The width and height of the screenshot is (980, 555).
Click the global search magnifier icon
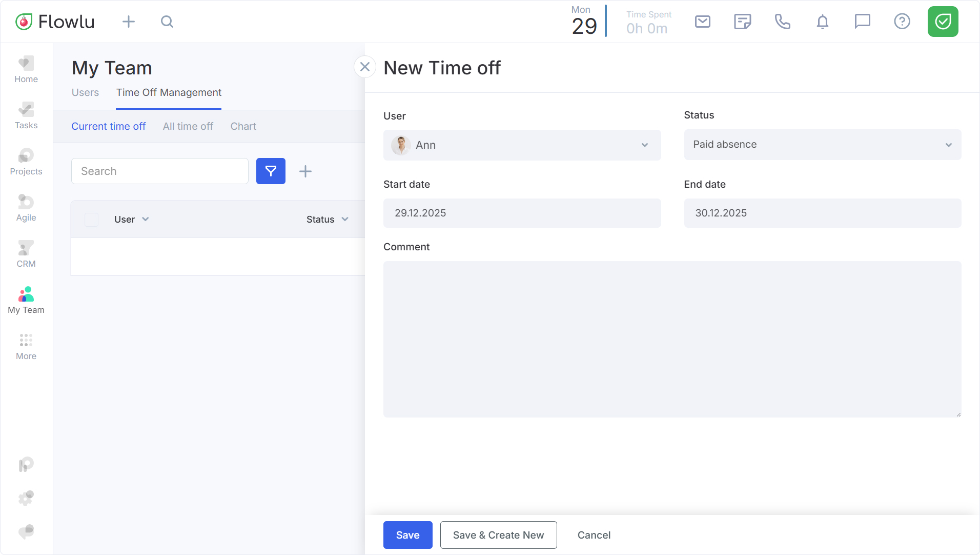(167, 22)
